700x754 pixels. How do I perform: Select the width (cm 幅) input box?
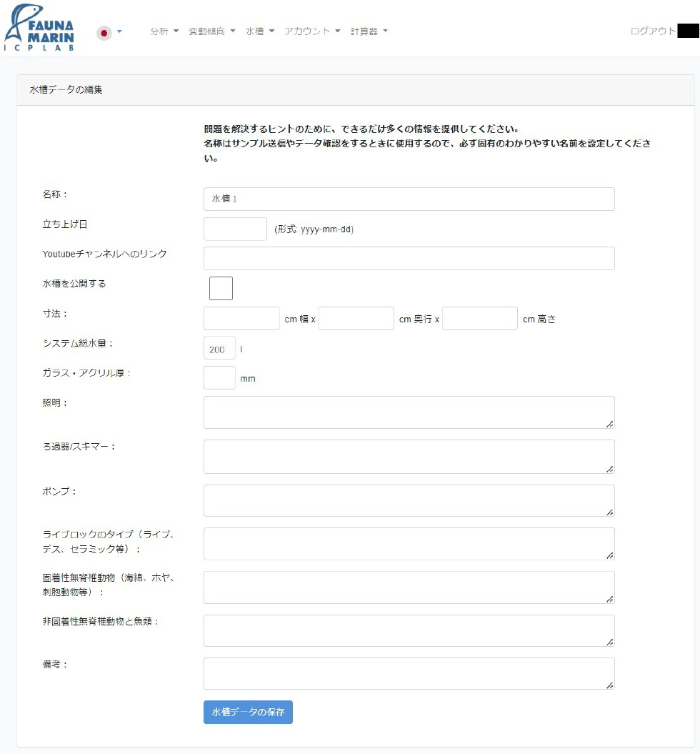click(x=241, y=319)
